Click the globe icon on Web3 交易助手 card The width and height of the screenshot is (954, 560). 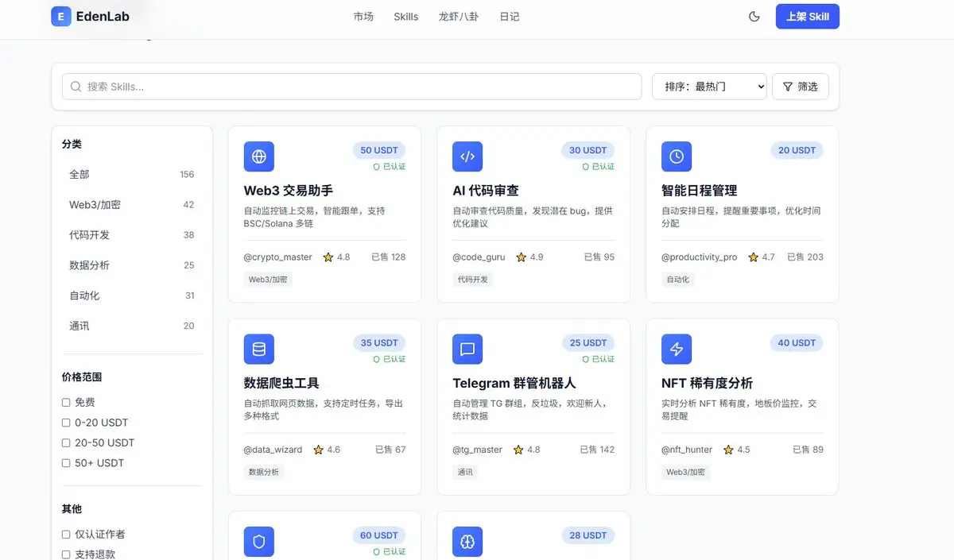click(x=259, y=156)
